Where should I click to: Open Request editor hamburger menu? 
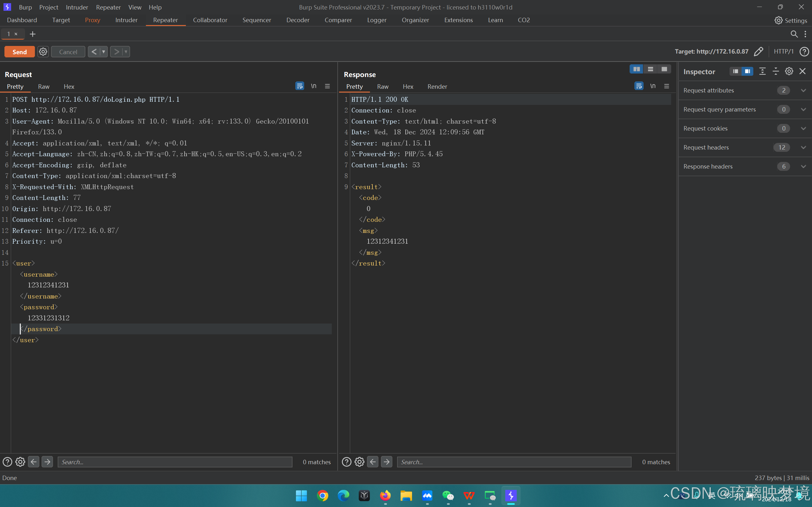(327, 86)
